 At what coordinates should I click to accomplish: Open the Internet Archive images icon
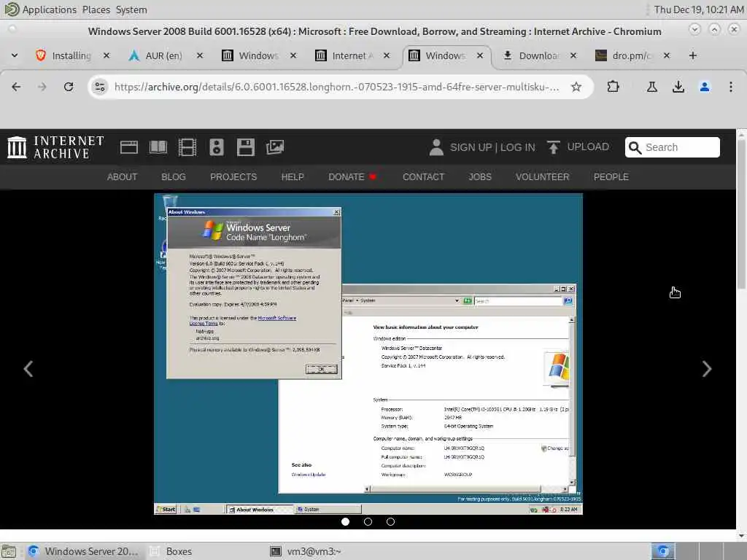(x=275, y=147)
